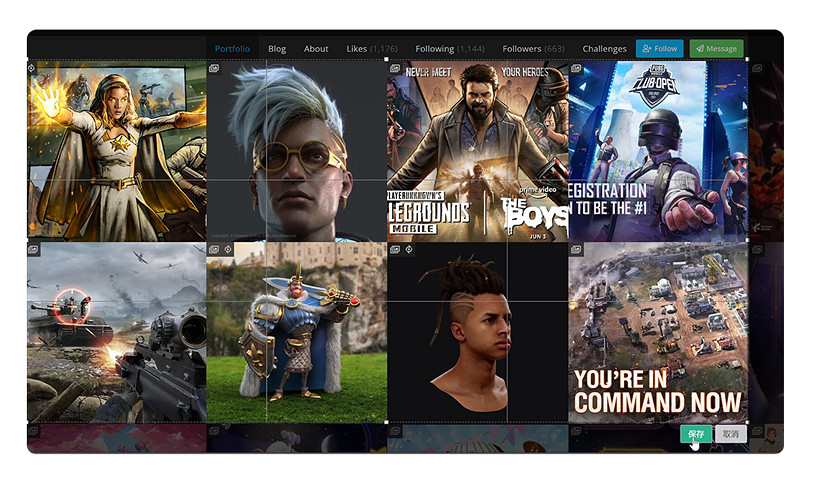Open the Blog tab

click(277, 48)
